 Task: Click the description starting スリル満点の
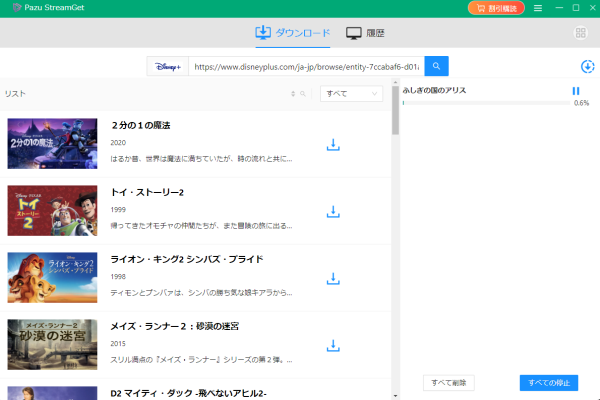tap(201, 359)
